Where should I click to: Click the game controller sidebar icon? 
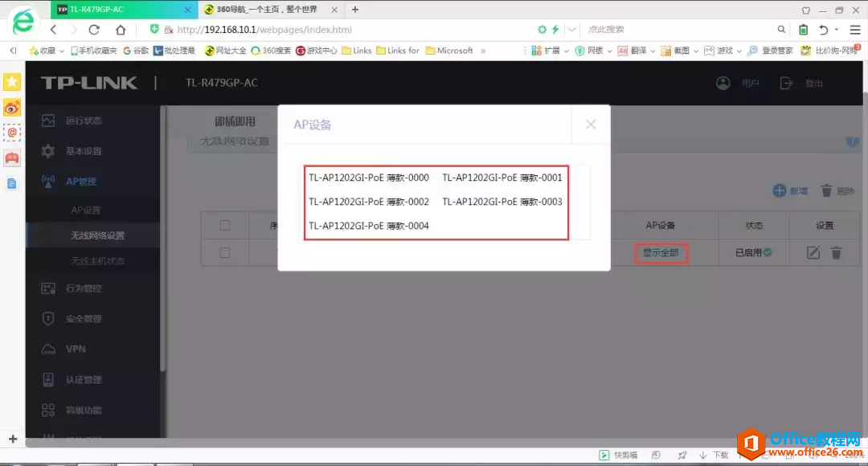tap(12, 158)
